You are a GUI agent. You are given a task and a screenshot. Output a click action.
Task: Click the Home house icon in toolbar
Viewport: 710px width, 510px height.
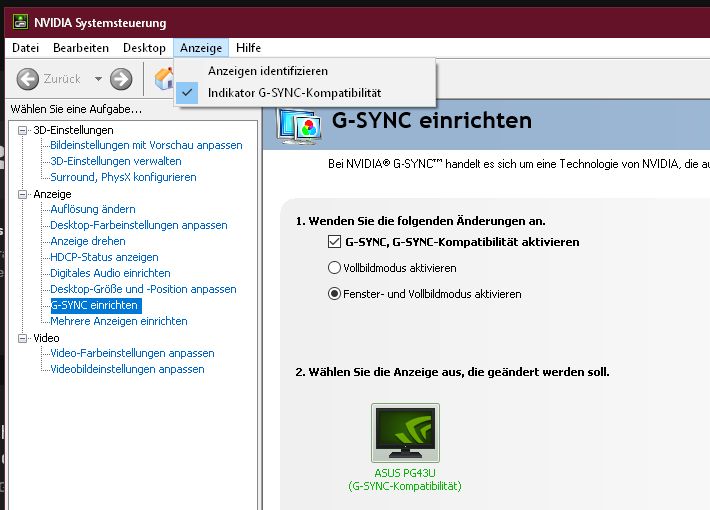pyautogui.click(x=164, y=79)
